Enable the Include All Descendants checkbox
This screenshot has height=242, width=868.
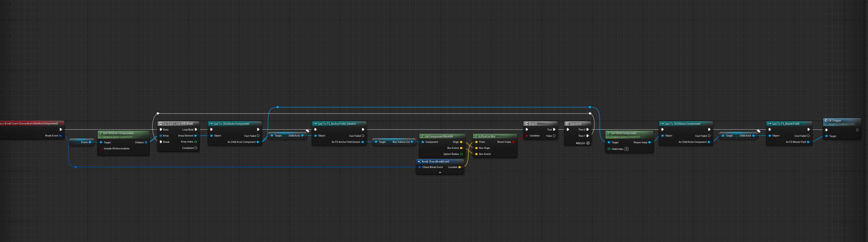(106, 152)
